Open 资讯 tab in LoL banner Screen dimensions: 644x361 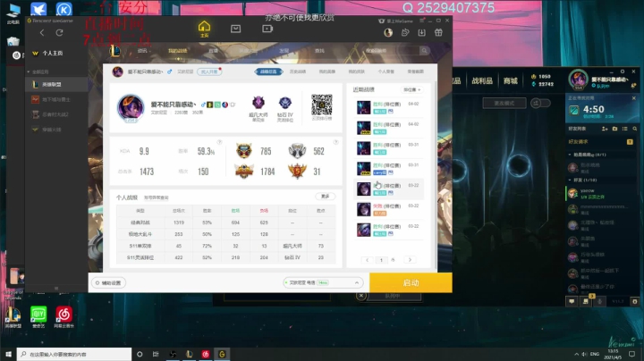142,51
